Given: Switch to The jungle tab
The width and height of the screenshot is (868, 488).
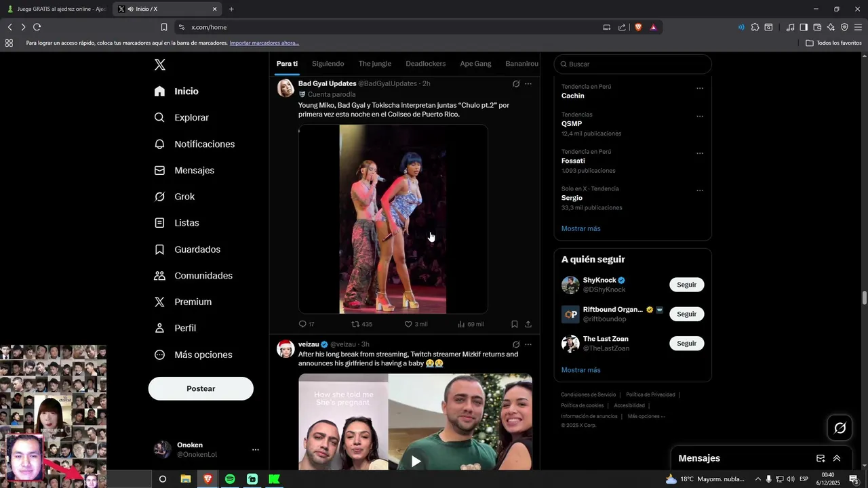Looking at the screenshot, I should (x=375, y=64).
